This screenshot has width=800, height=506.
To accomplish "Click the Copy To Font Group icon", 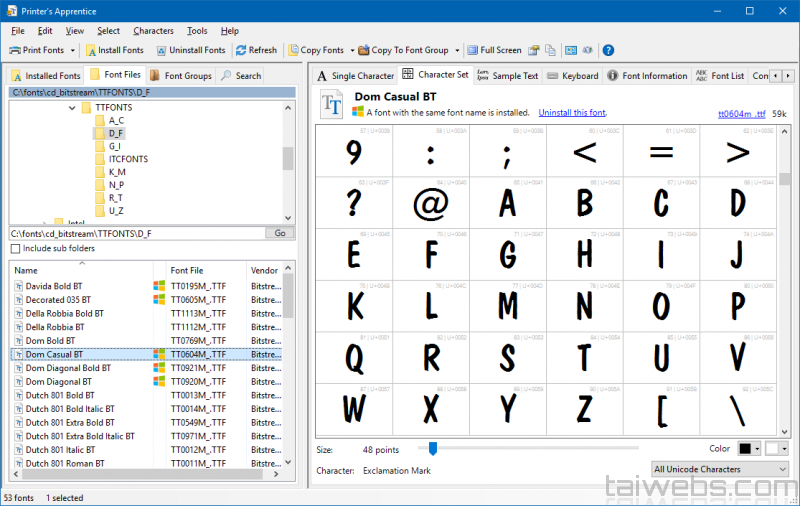I will (363, 50).
